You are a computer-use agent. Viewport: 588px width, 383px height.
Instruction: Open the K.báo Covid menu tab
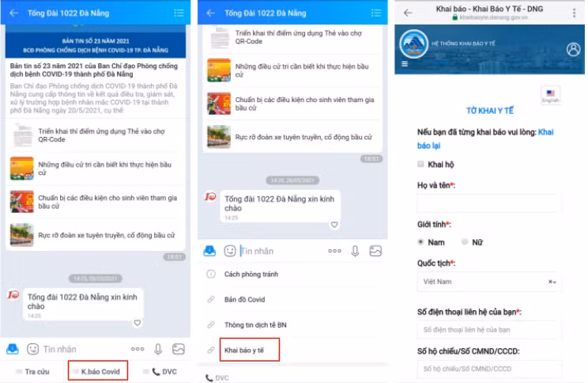tap(98, 371)
